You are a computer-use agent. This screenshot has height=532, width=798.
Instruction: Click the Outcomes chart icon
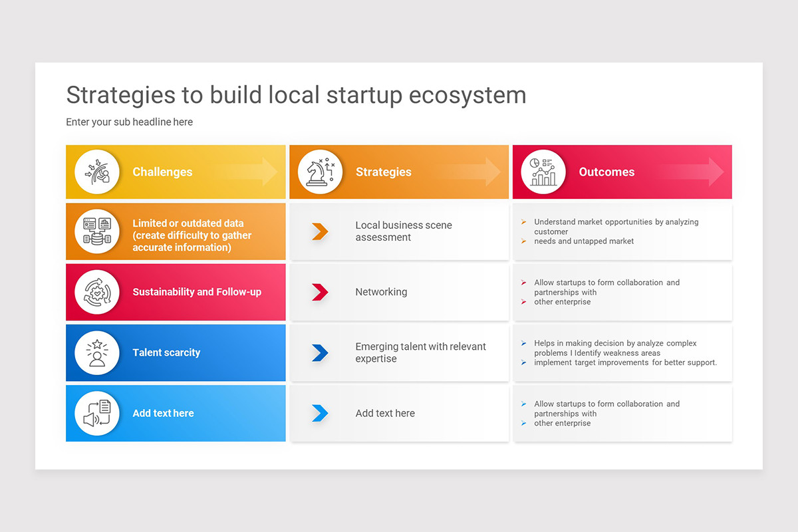(x=543, y=172)
